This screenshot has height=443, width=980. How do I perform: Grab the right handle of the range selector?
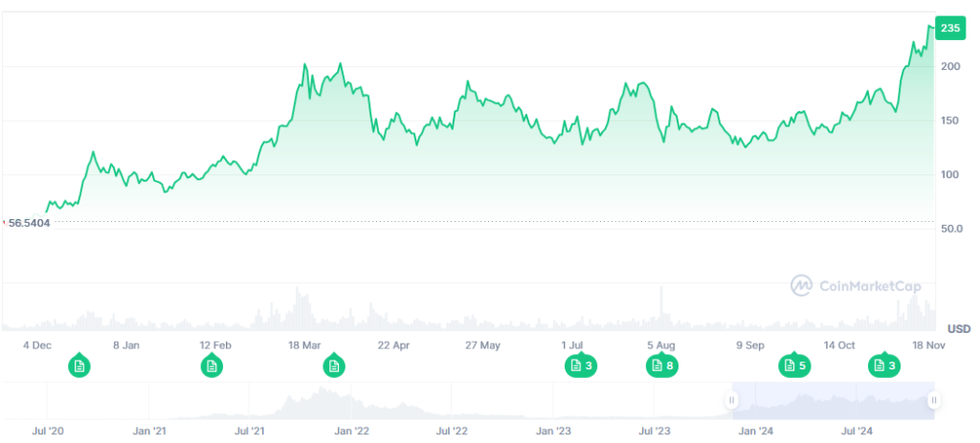(x=933, y=400)
